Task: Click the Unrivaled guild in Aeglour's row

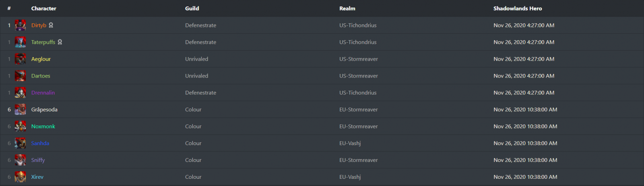Action: (x=196, y=59)
